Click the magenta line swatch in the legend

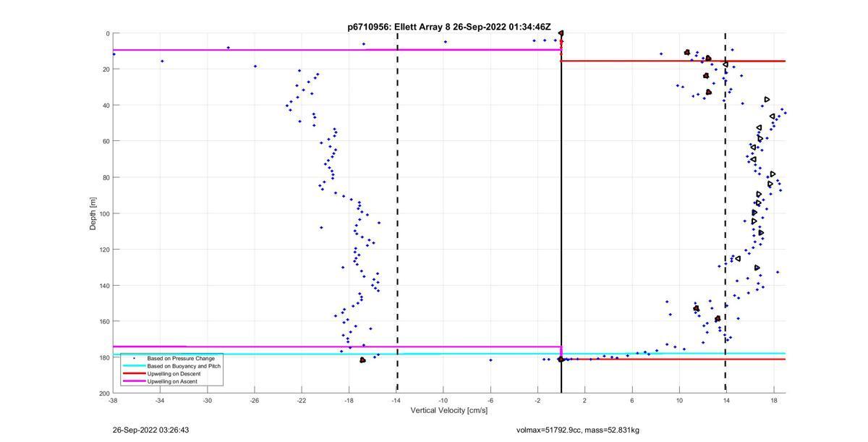[133, 381]
